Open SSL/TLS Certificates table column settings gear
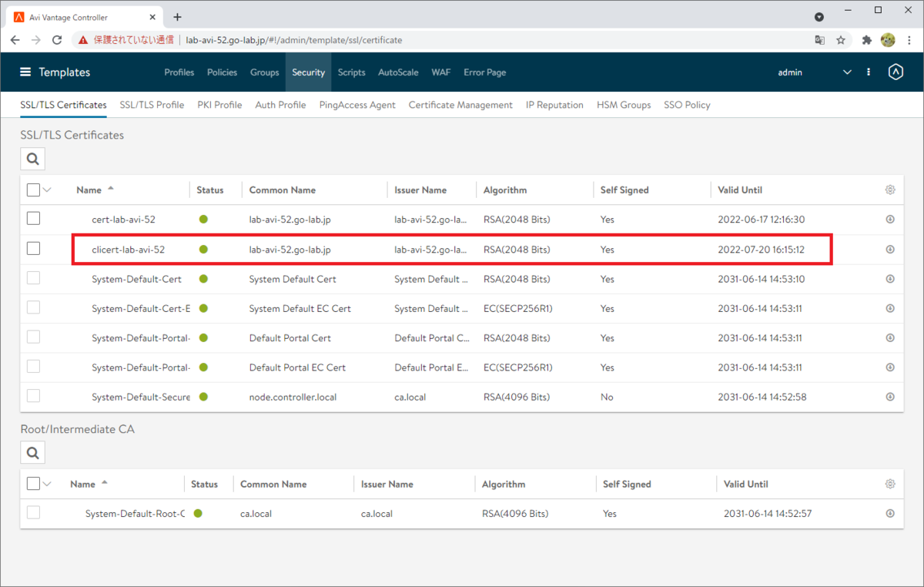 890,190
